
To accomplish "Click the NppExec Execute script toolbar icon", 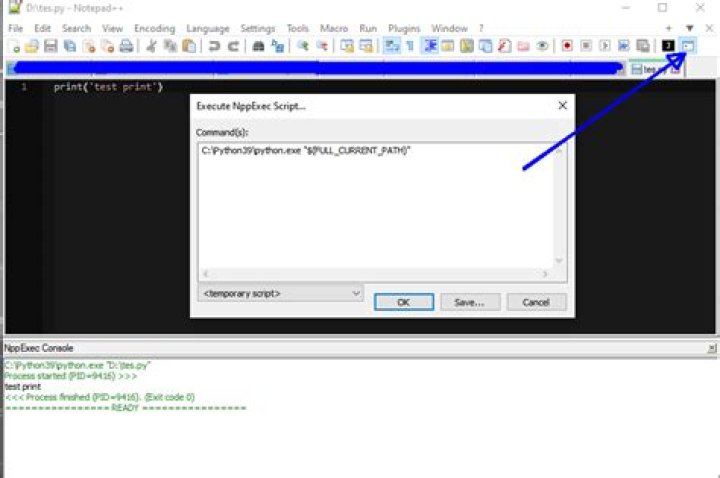I will [x=688, y=45].
